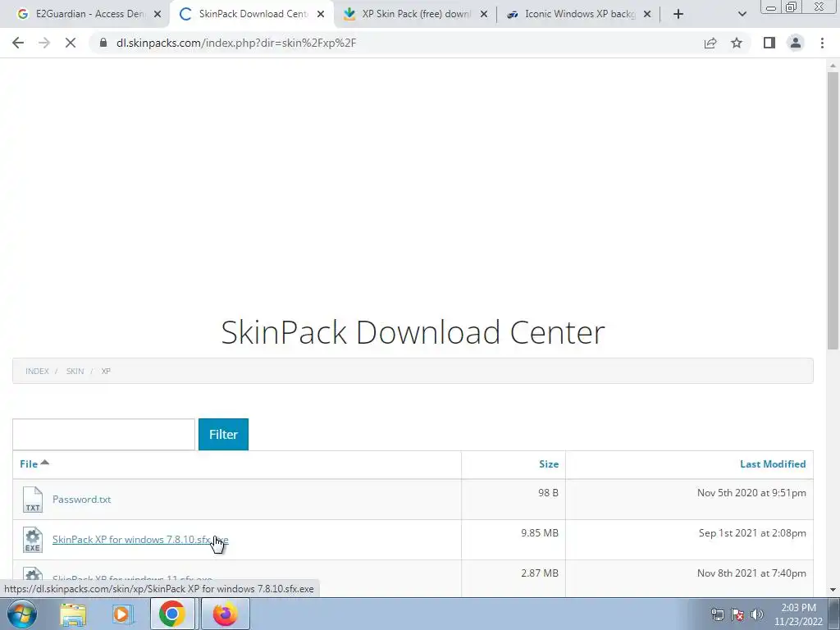
Task: Click the address bar URL
Action: 236,43
